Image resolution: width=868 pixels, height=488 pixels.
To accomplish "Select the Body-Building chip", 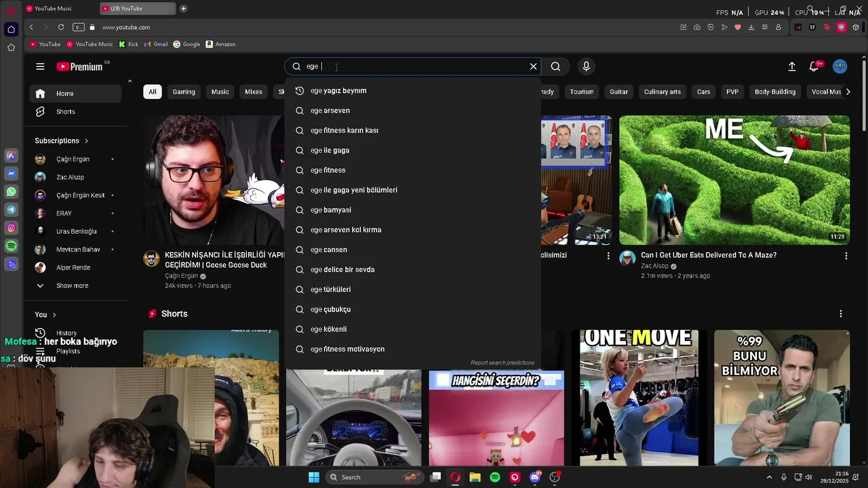I will 775,91.
